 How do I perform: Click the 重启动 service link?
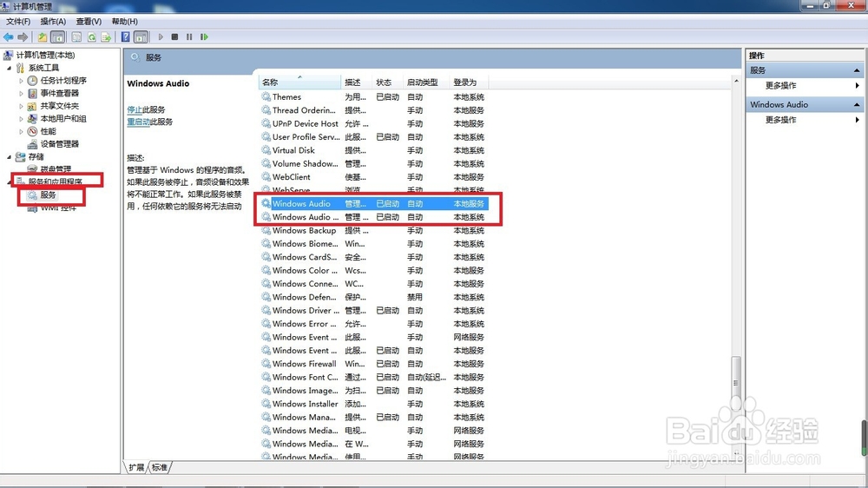138,122
